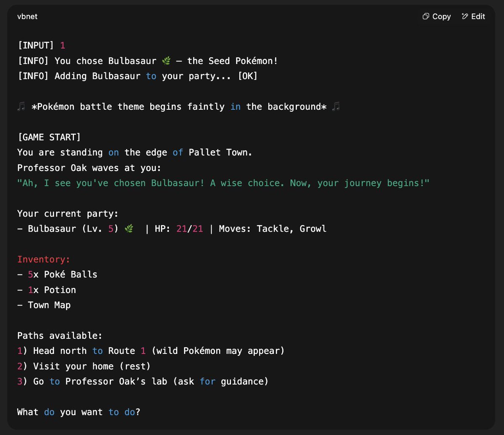Click the "Your current party:" heading

(68, 214)
